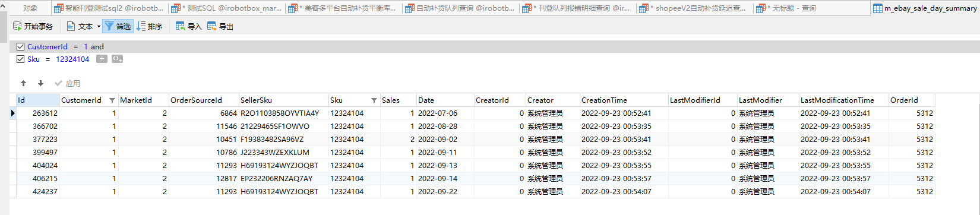Screen dimensions: 980x215
Task: Select Id cell 424237
Action: coord(37,191)
